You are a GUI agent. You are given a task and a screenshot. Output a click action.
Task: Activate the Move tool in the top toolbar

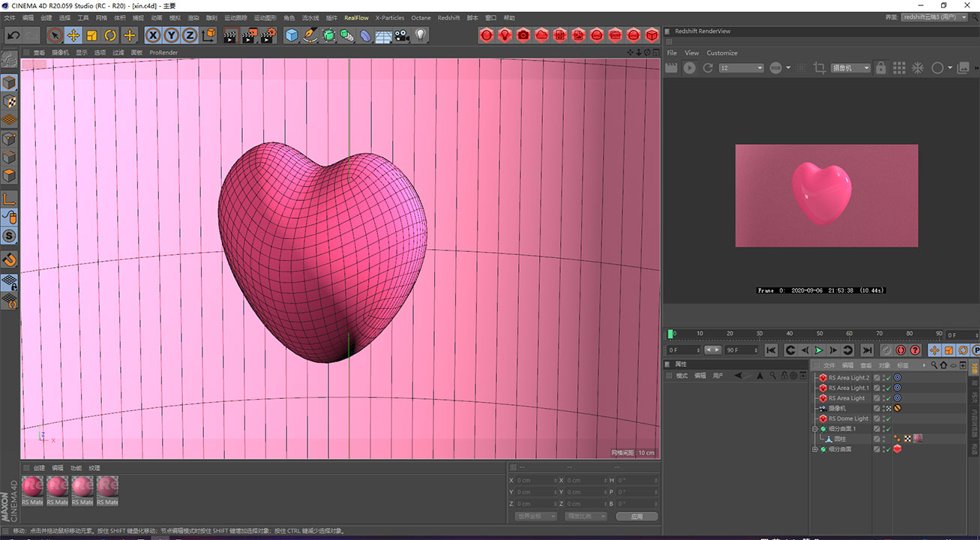click(x=73, y=35)
